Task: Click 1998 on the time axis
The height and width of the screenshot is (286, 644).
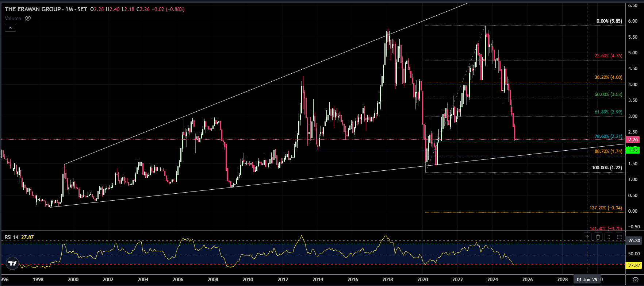Action: point(38,280)
